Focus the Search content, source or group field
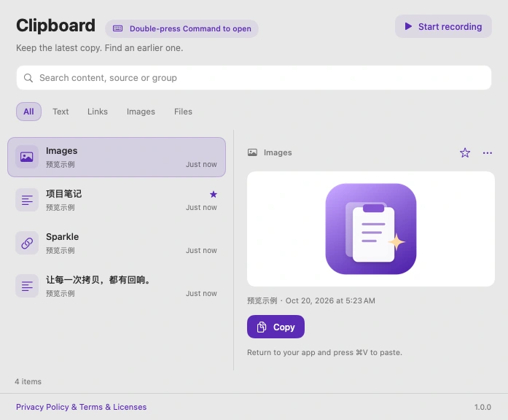Screen dimensions: 508x420 (x=254, y=78)
